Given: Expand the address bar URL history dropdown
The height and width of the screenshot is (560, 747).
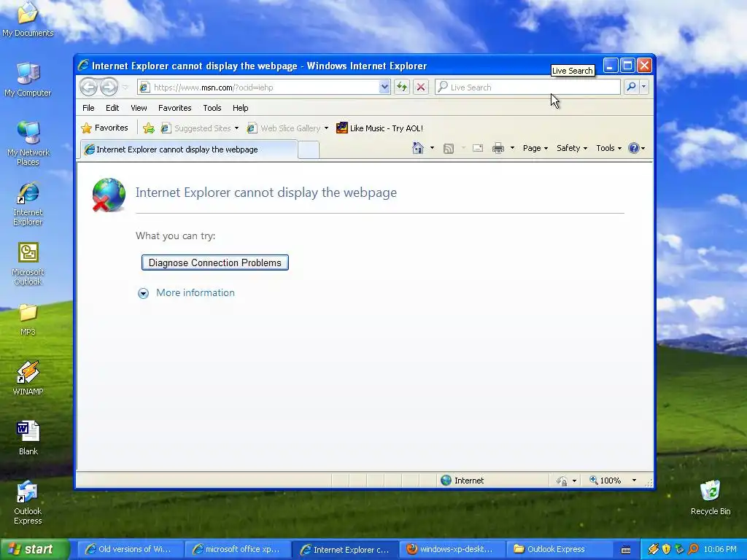Looking at the screenshot, I should point(384,87).
